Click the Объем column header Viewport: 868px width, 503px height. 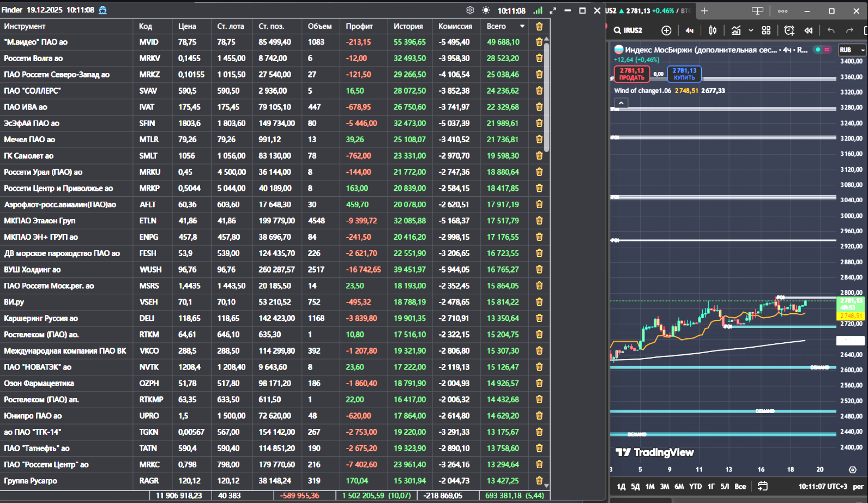(x=320, y=26)
